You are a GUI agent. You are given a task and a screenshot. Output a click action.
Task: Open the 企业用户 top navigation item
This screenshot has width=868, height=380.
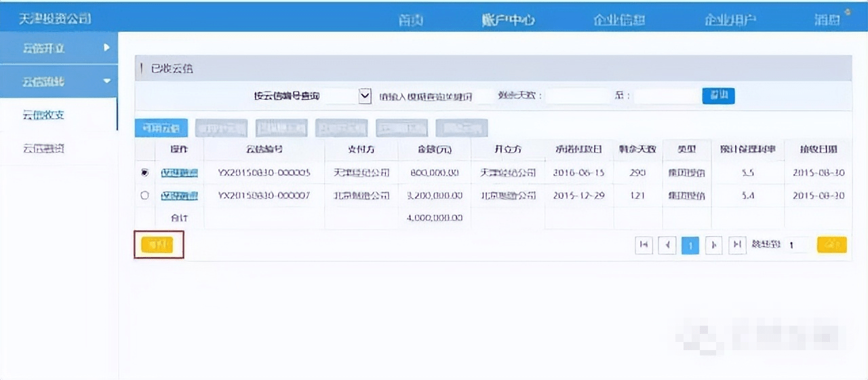coord(730,20)
